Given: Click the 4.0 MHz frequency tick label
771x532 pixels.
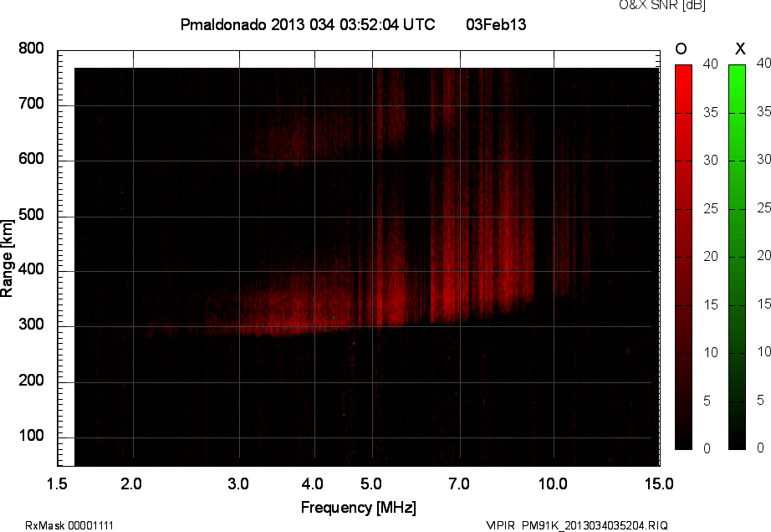Looking at the screenshot, I should tap(313, 483).
